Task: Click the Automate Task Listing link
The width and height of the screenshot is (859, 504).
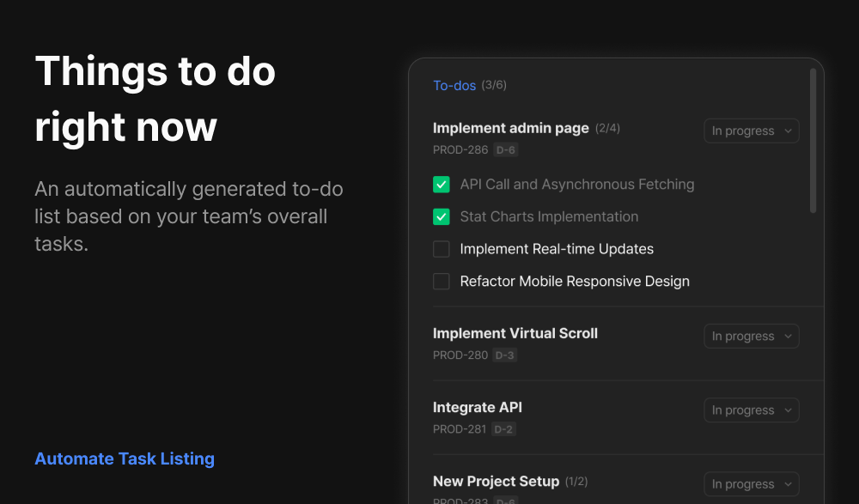Action: 125,458
